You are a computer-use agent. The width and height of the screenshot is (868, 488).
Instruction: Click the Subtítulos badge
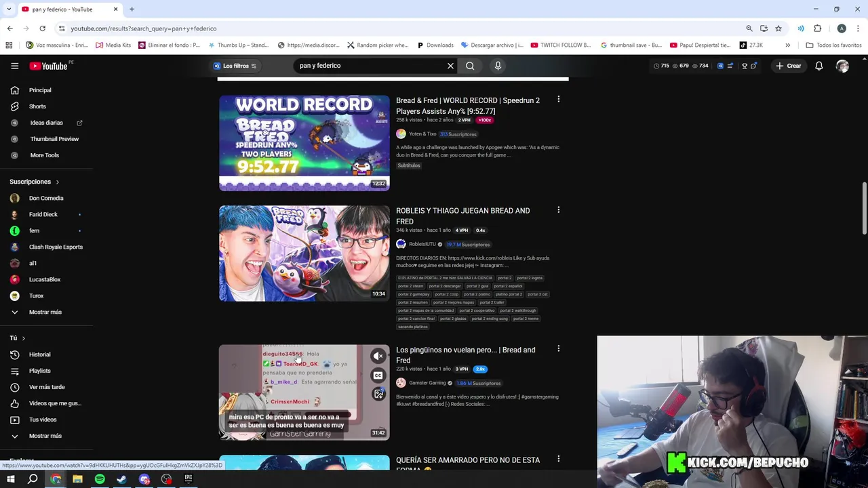coord(409,165)
